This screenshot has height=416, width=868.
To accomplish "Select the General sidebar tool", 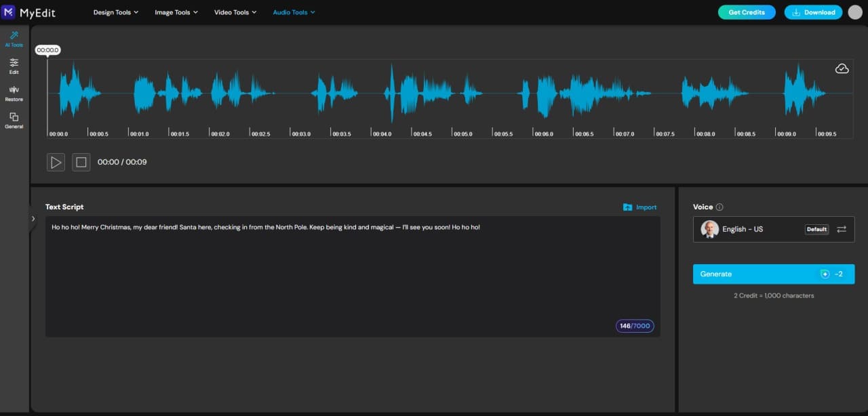I will point(14,120).
